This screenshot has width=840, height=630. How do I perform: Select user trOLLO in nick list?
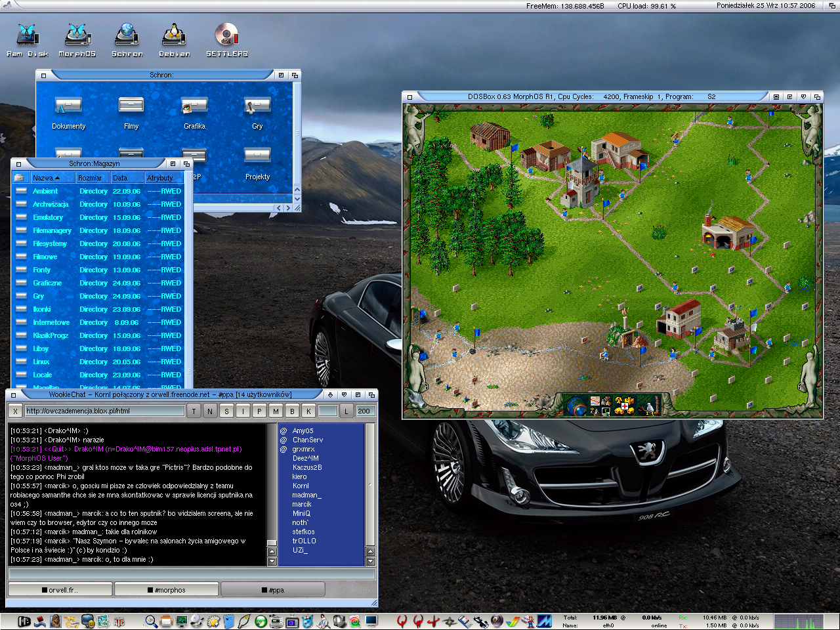(x=304, y=541)
